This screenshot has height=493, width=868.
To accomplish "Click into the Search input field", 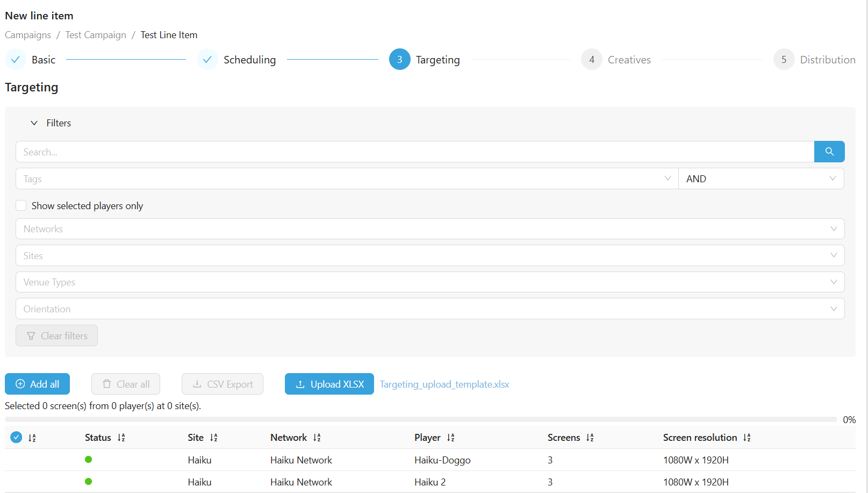I will (414, 152).
